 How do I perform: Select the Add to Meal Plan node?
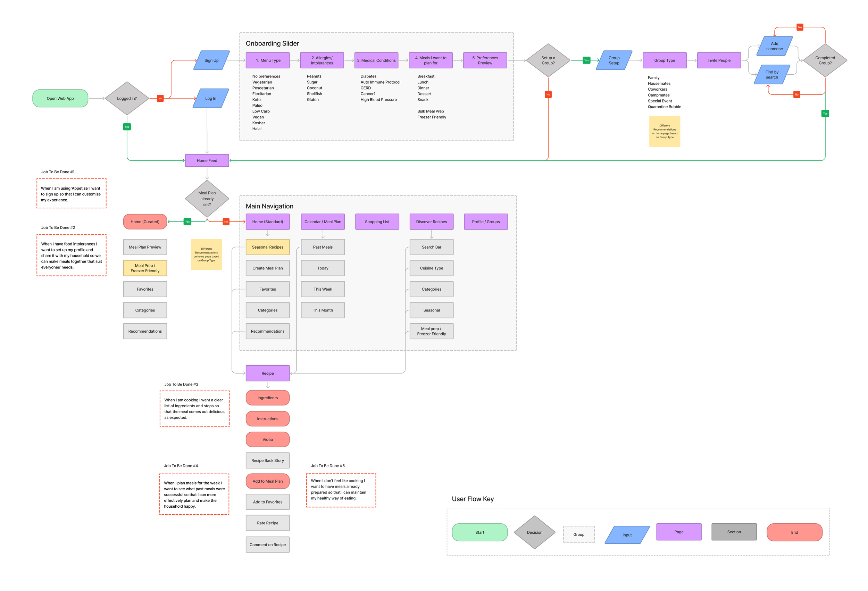[x=267, y=481]
